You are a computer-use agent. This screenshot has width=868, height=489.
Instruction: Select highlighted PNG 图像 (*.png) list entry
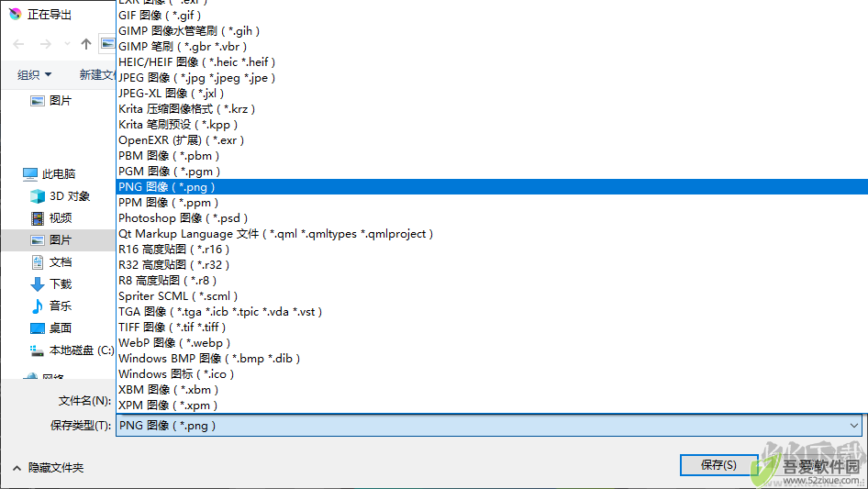pos(492,186)
